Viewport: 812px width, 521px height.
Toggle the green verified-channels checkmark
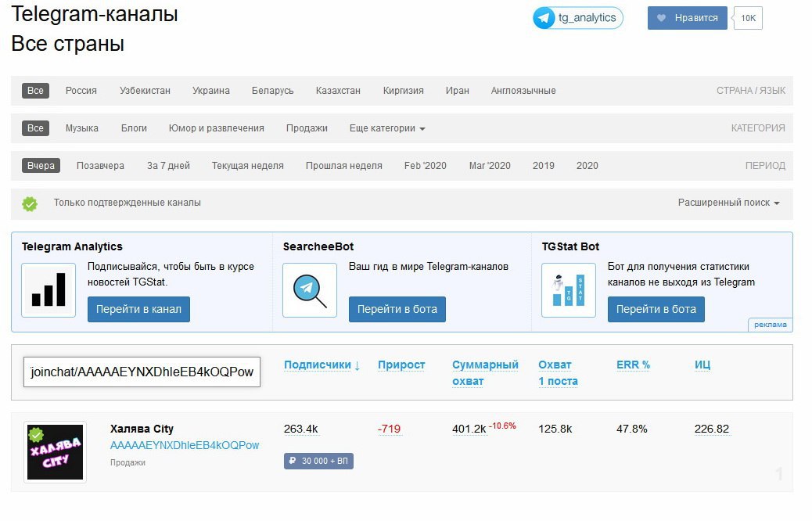pos(30,203)
